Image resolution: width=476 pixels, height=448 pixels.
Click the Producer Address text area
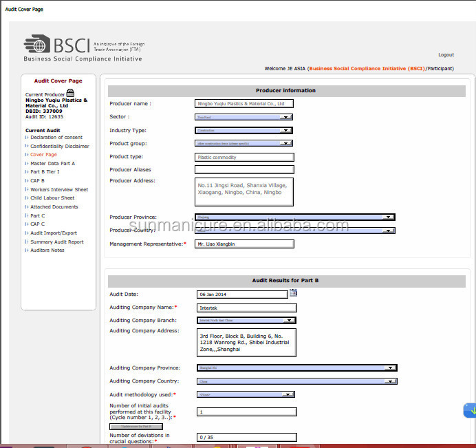[x=244, y=192]
